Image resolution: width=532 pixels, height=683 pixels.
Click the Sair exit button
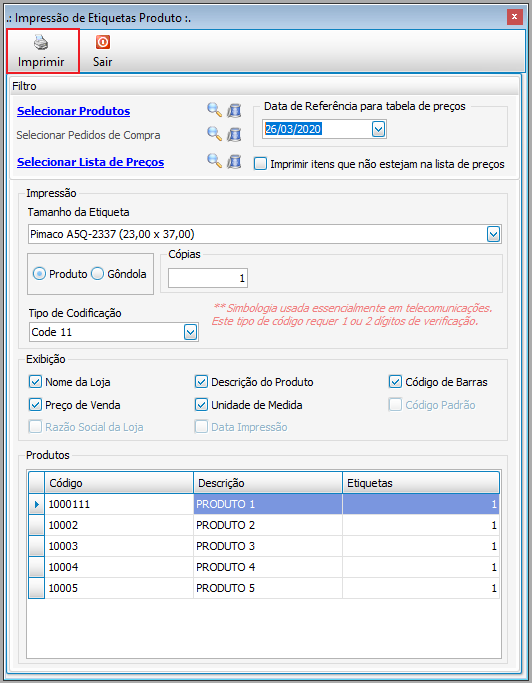point(102,51)
